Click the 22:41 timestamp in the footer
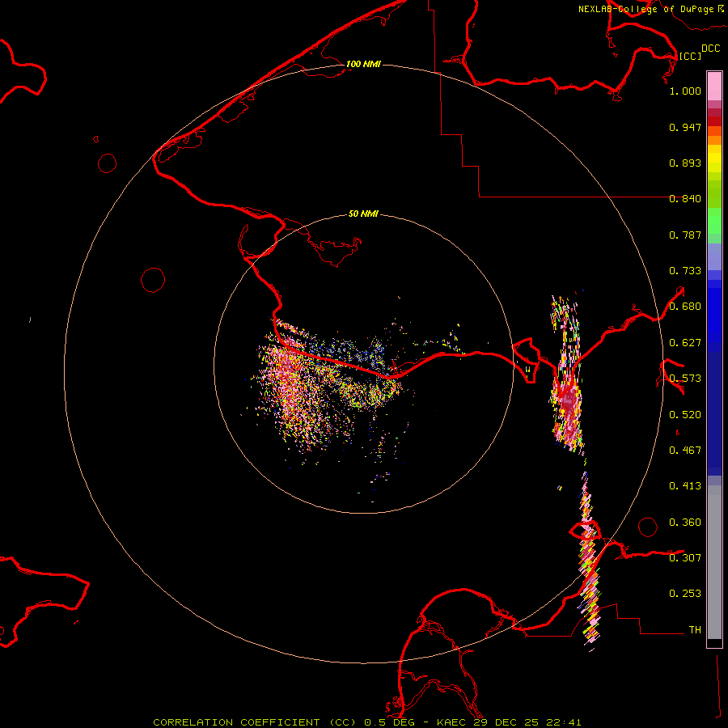The width and height of the screenshot is (728, 728). click(x=563, y=722)
